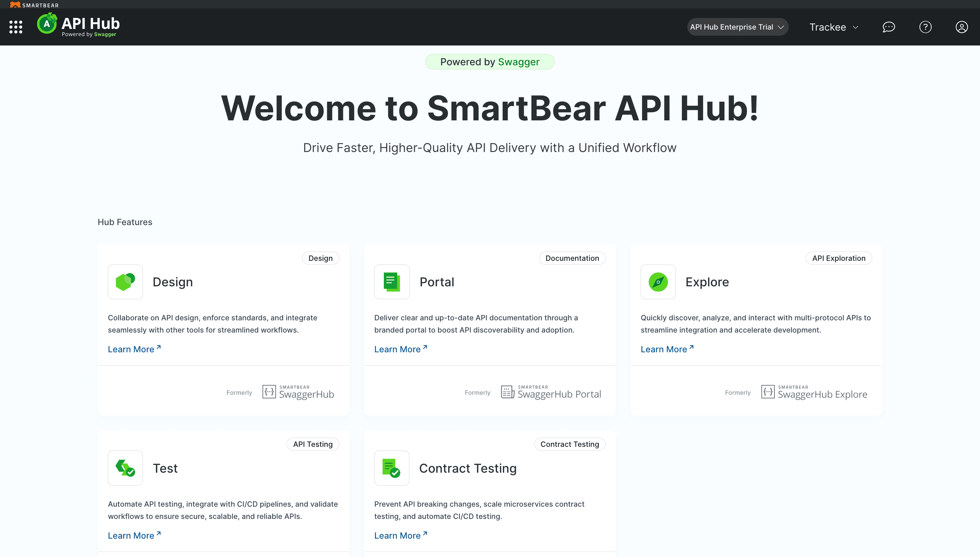Open the nine-dot app switcher grid
Image resolution: width=980 pixels, height=557 pixels.
coord(16,27)
